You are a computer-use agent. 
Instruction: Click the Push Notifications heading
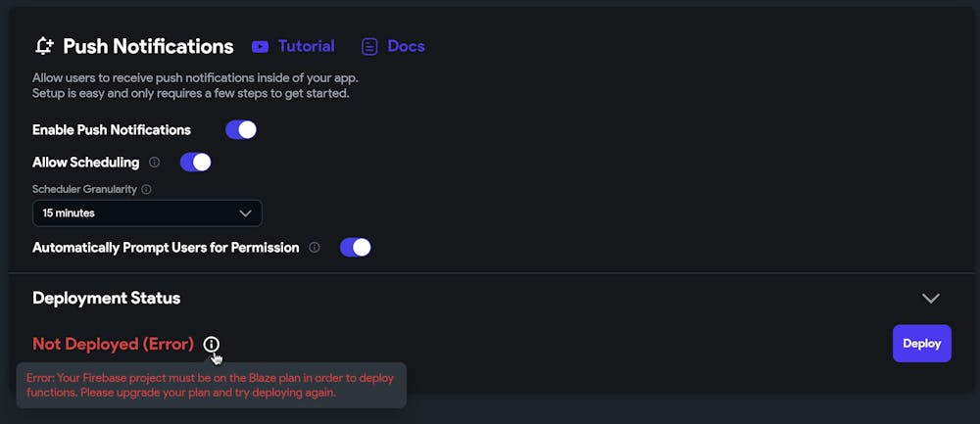(x=148, y=46)
